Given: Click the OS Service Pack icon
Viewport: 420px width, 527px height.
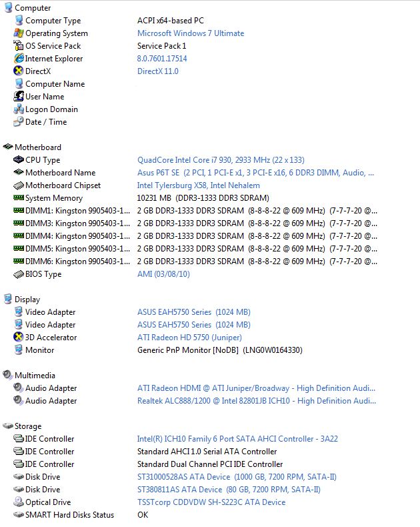Looking at the screenshot, I should tap(19, 45).
